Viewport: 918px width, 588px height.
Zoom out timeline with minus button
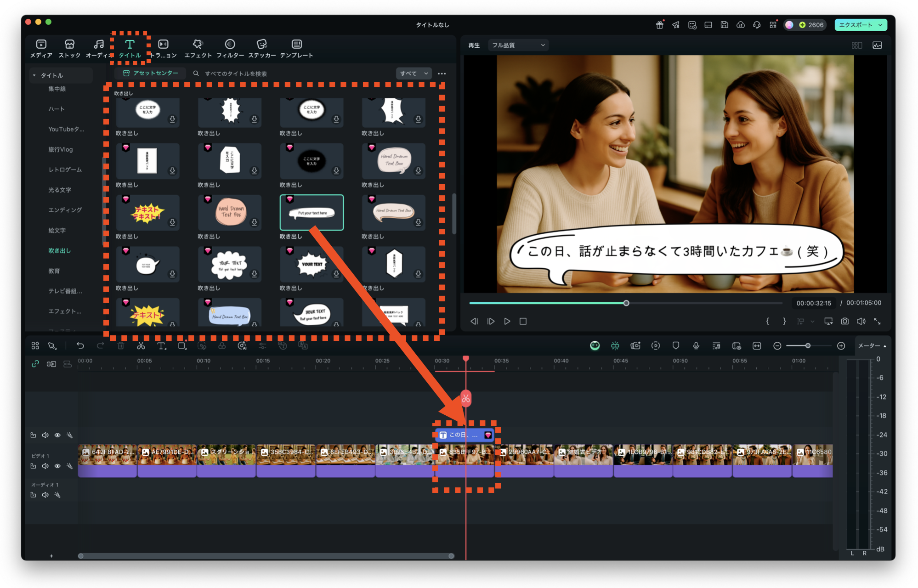[777, 345]
